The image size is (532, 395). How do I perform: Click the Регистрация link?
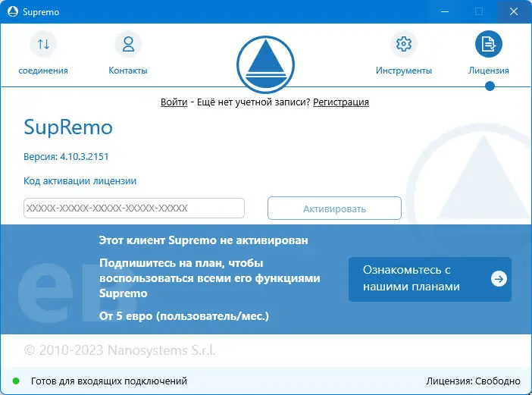(x=341, y=102)
